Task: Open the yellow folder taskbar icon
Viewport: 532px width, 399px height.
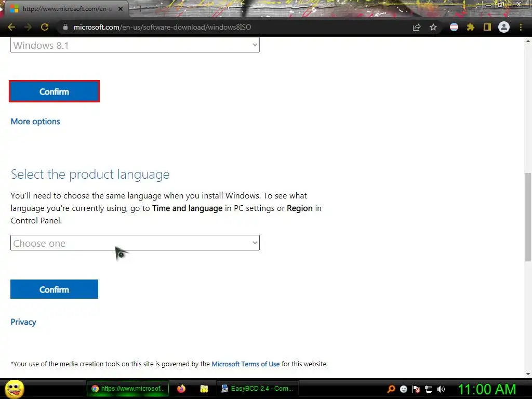Action: 204,389
